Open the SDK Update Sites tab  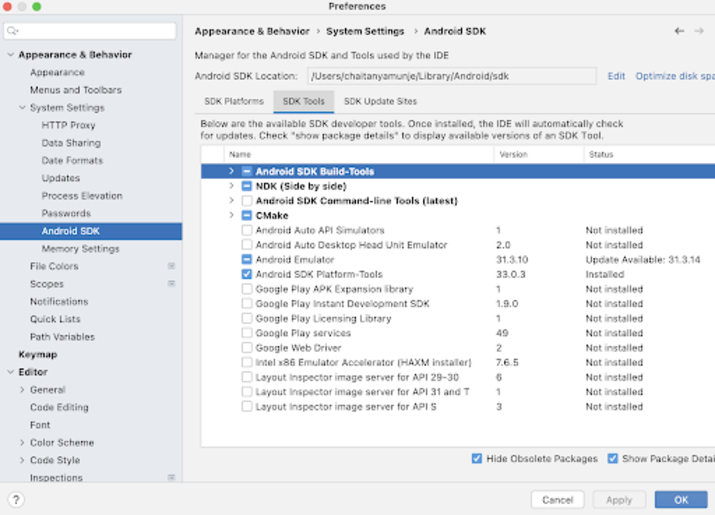tap(380, 101)
